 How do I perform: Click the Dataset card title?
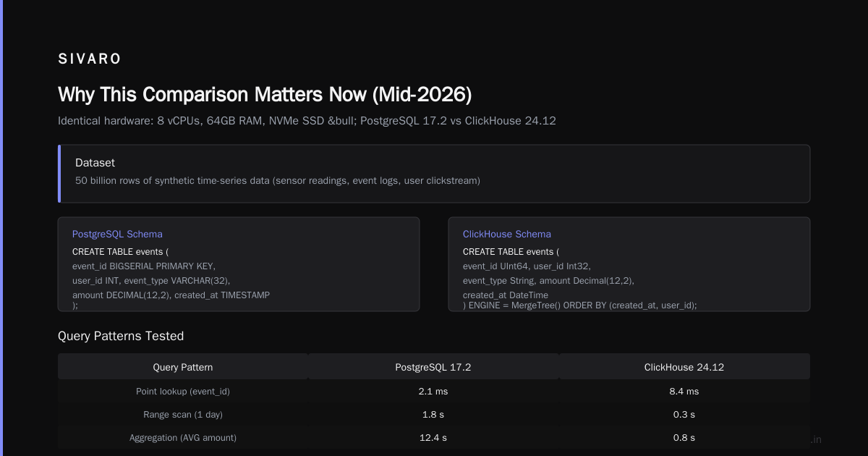(95, 163)
